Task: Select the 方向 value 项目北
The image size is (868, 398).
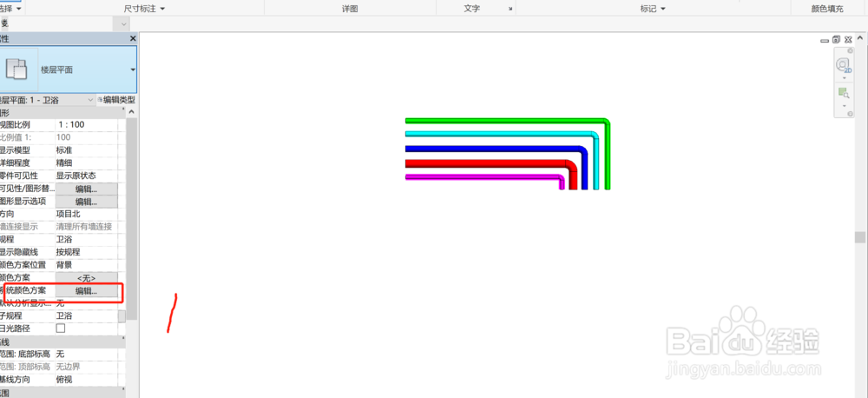Action: tap(86, 214)
